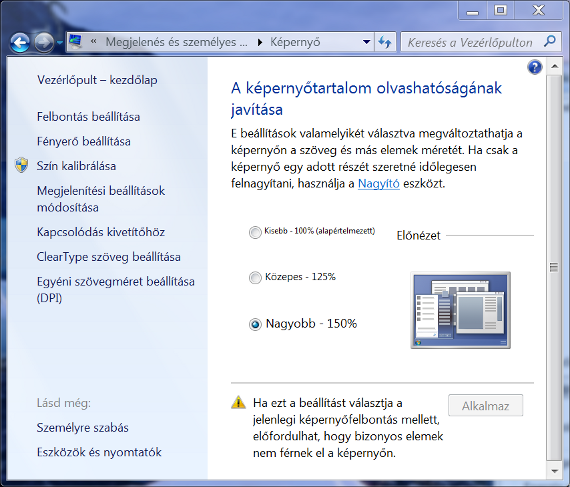The height and width of the screenshot is (487, 570).
Task: Click the Forward navigation arrow
Action: tap(44, 43)
